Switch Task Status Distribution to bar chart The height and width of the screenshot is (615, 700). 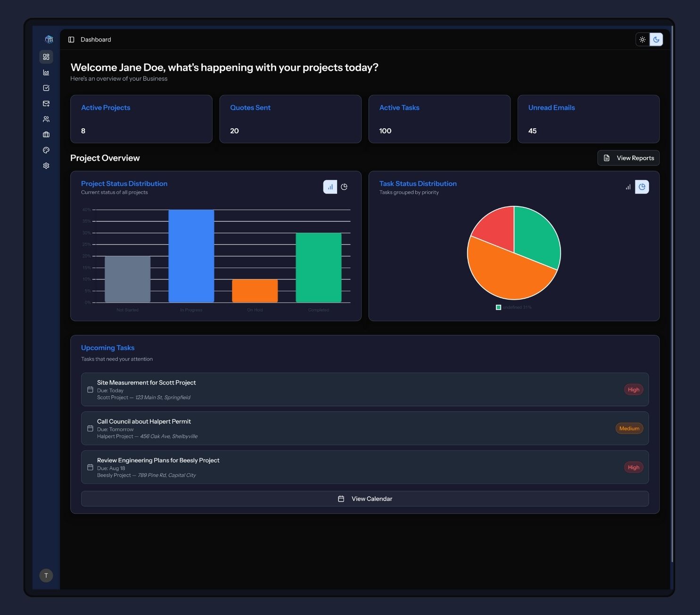627,187
